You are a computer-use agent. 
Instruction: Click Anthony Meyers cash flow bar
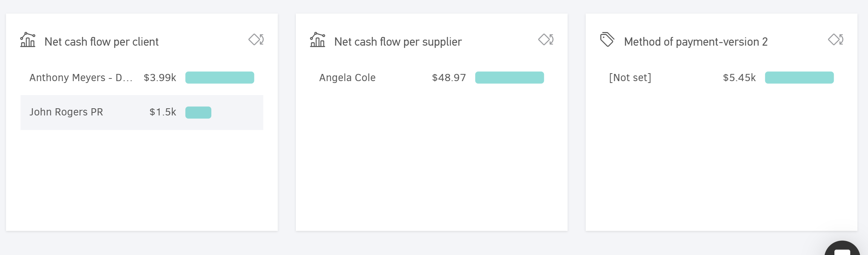pos(220,78)
